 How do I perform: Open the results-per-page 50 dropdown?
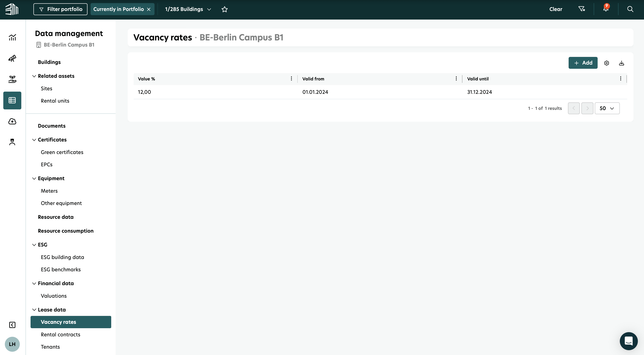click(x=607, y=108)
